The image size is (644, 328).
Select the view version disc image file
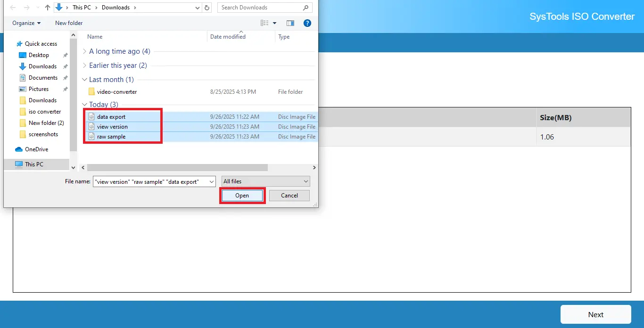pyautogui.click(x=112, y=127)
